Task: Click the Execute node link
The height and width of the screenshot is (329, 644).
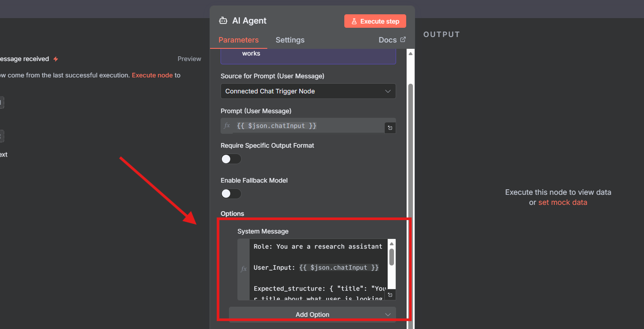Action: pyautogui.click(x=152, y=75)
